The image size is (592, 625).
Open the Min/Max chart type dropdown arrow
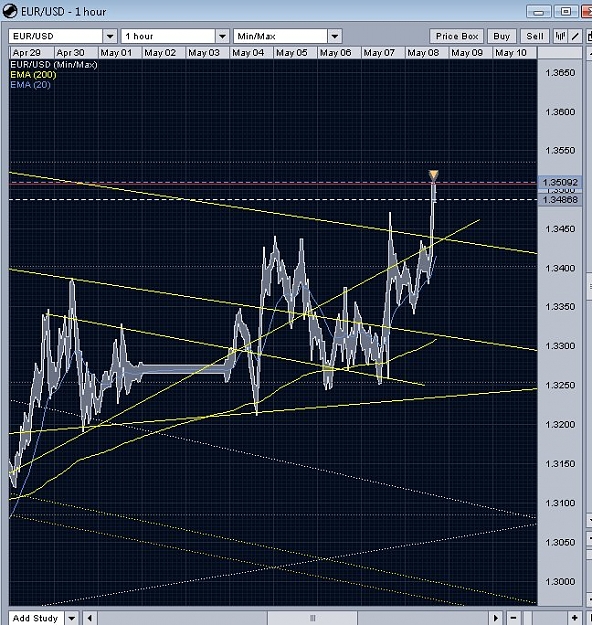335,36
